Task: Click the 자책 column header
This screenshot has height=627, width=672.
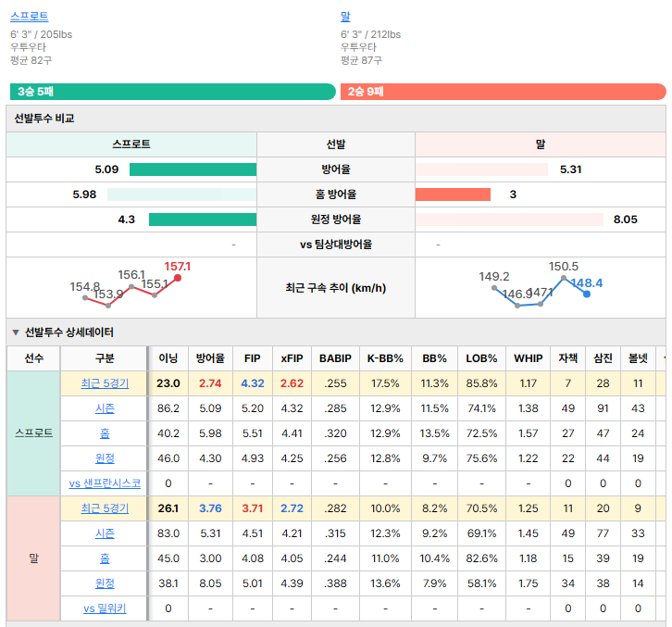Action: pyautogui.click(x=567, y=358)
